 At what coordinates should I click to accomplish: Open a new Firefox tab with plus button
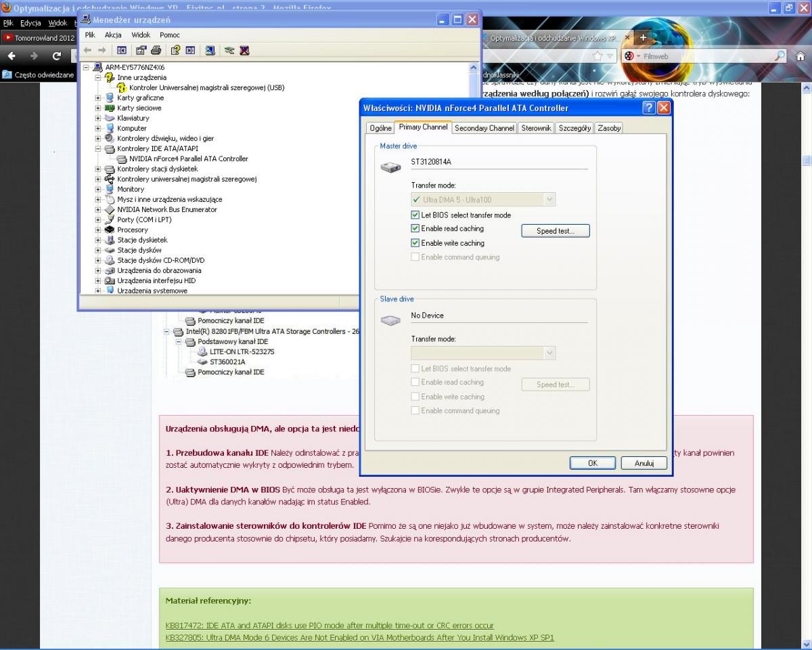pos(643,38)
